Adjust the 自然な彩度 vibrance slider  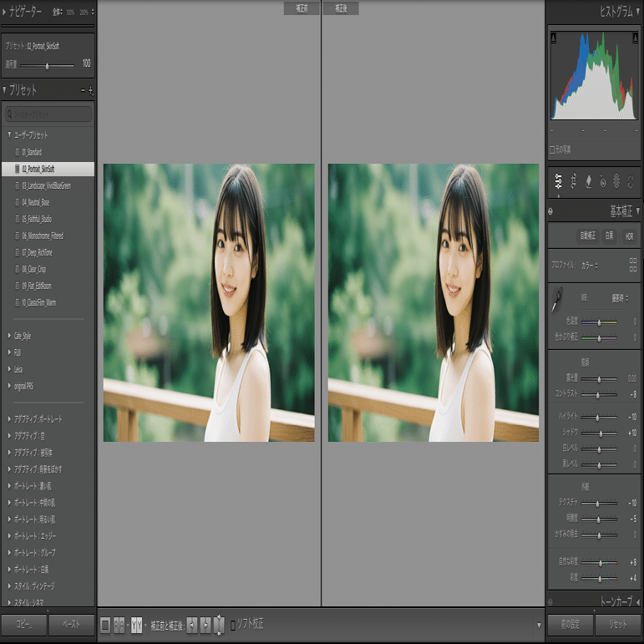(599, 563)
